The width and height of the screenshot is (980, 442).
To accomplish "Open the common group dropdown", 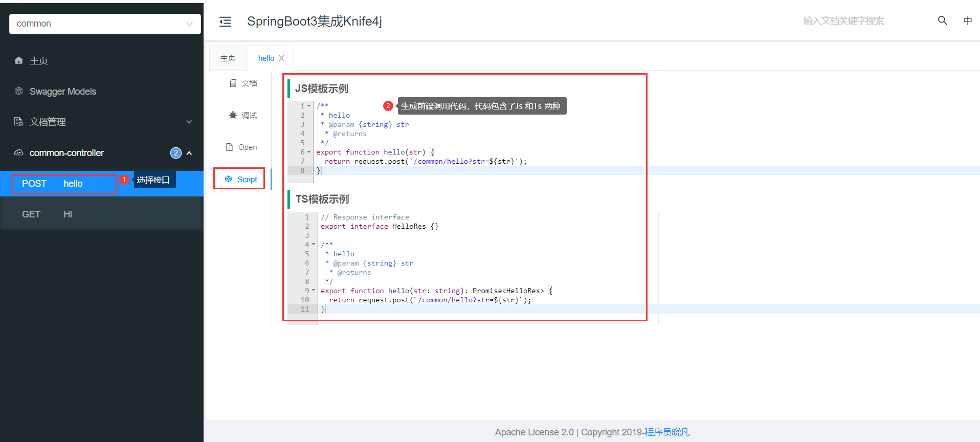I will click(105, 24).
